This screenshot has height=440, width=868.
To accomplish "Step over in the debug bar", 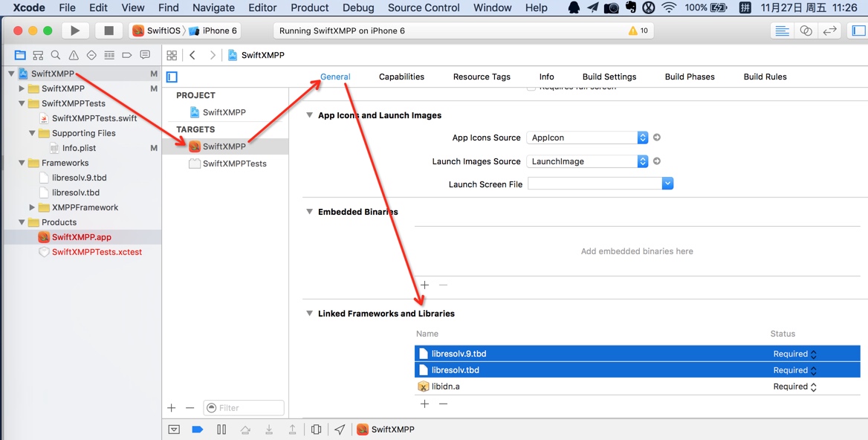I will [245, 429].
